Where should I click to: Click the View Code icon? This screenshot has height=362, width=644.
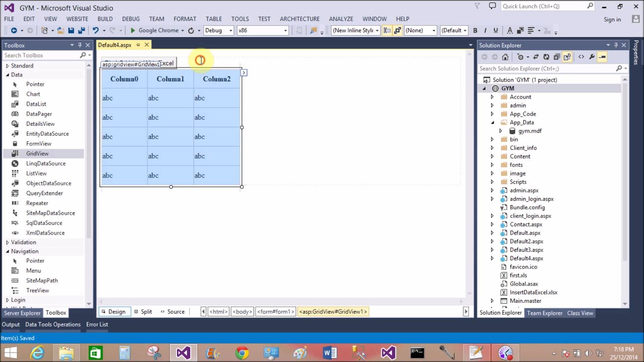[581, 57]
